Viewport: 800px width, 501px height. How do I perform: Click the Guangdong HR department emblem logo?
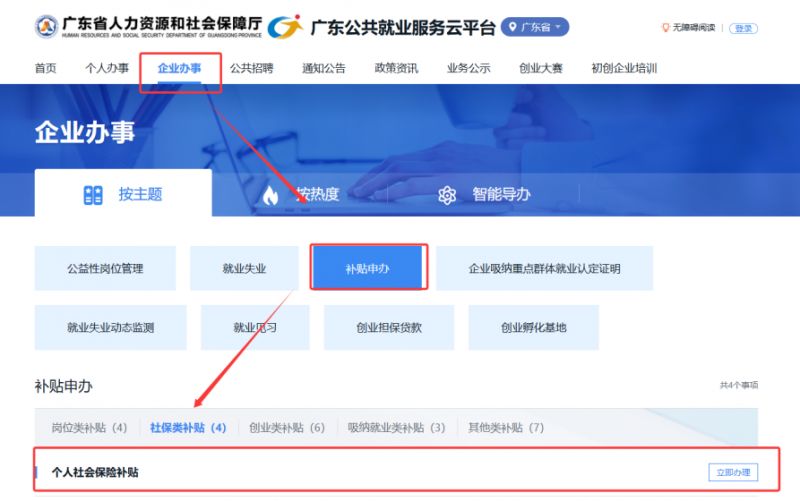(x=46, y=27)
